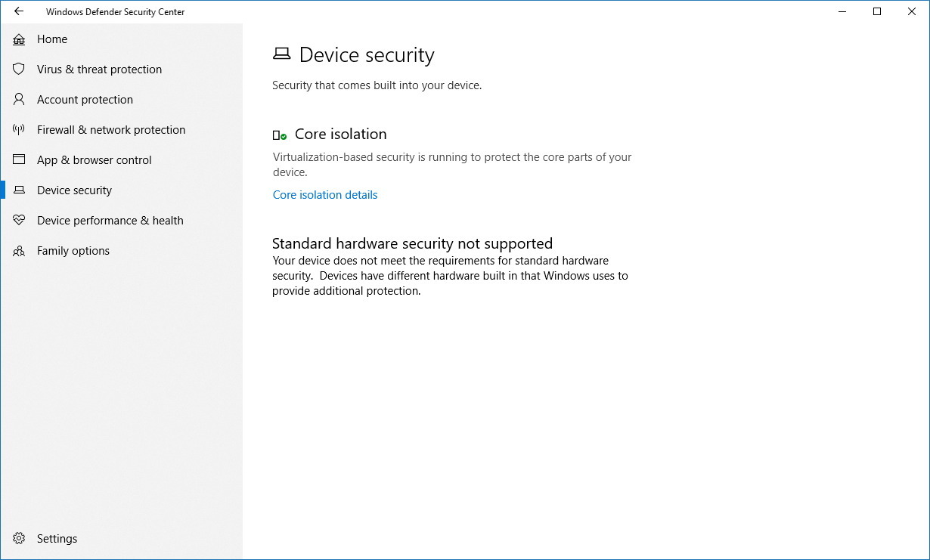Click the window icon for App & browser control

(19, 160)
